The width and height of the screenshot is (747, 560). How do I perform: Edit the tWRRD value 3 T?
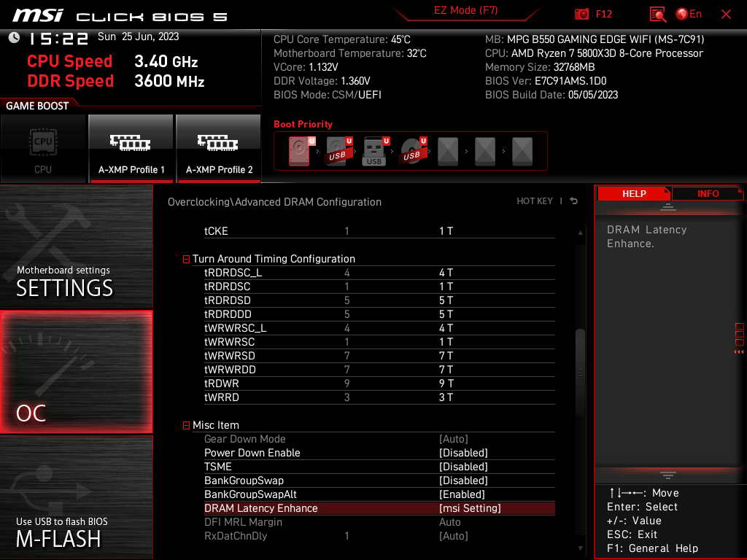pos(446,397)
